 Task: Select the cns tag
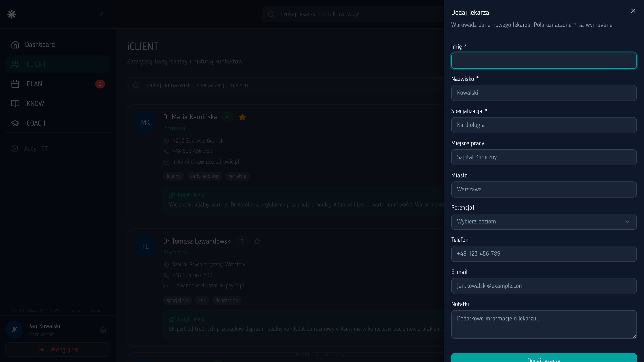(x=202, y=300)
